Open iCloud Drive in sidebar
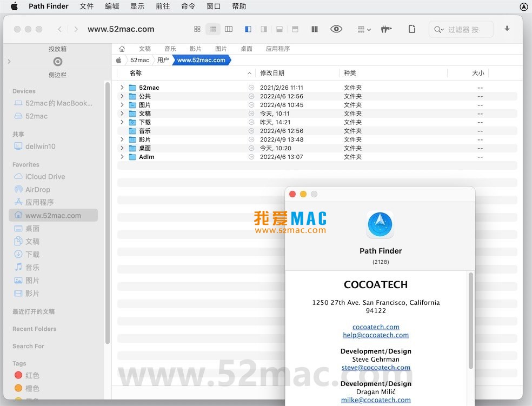This screenshot has height=406, width=532. [x=39, y=176]
